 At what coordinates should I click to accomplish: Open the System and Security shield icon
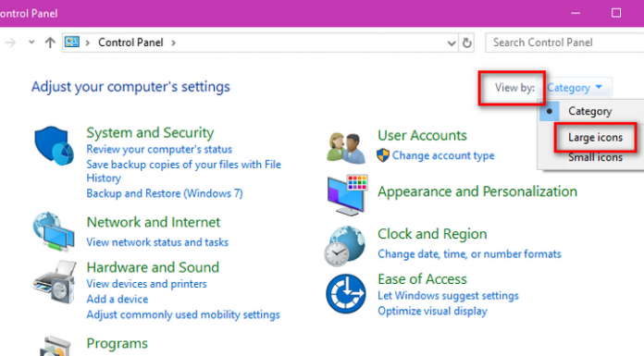click(x=54, y=145)
